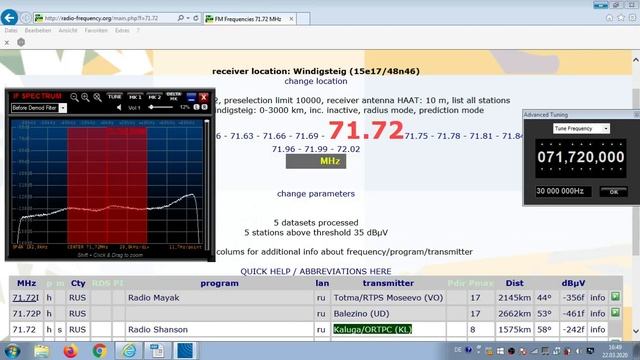Image resolution: width=640 pixels, height=360 pixels.
Task: Zoom out in the IF Spectrum window
Action: click(x=74, y=97)
